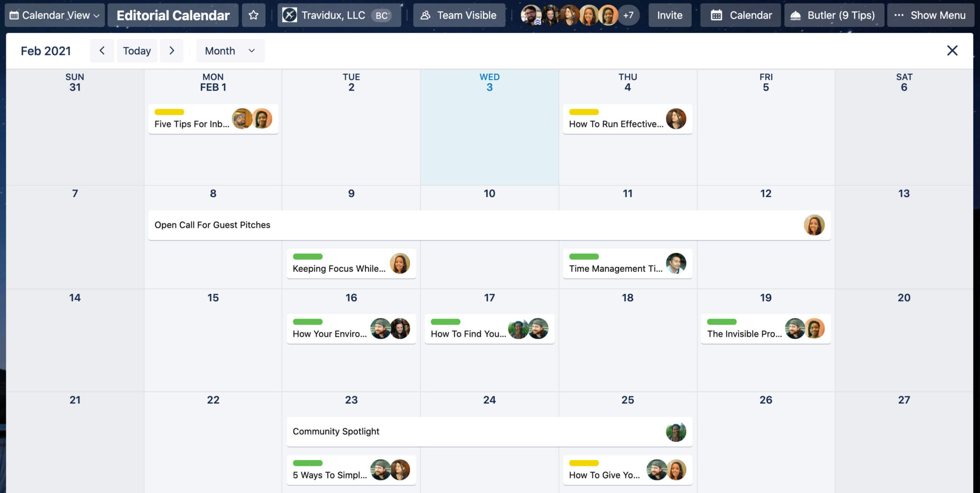This screenshot has width=980, height=493.
Task: Open the Calendar View dropdown
Action: click(54, 15)
